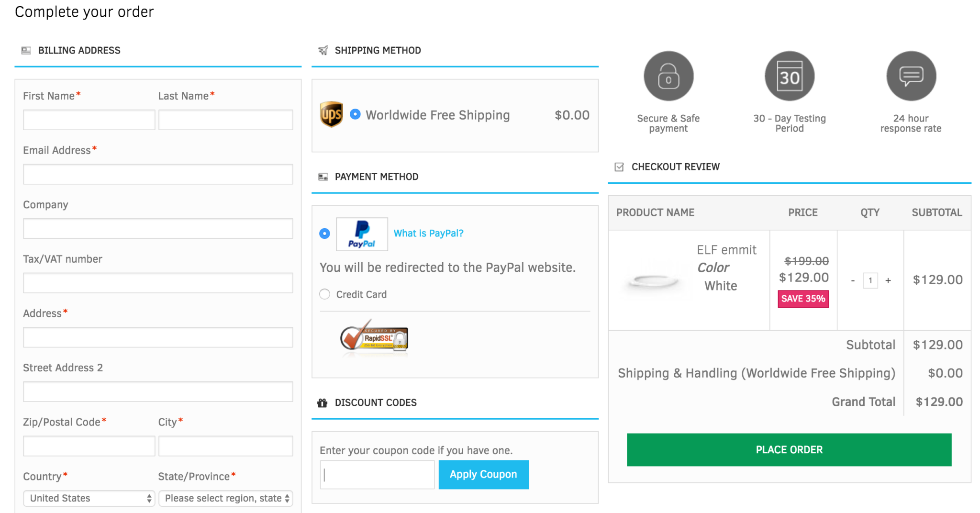Open the Country dropdown
The width and height of the screenshot is (980, 513).
pyautogui.click(x=89, y=498)
